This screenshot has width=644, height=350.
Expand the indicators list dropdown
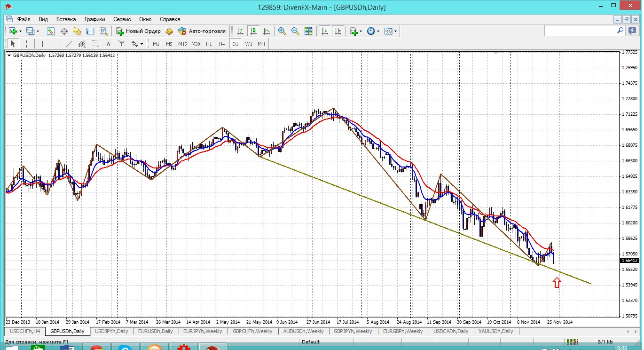[x=361, y=31]
